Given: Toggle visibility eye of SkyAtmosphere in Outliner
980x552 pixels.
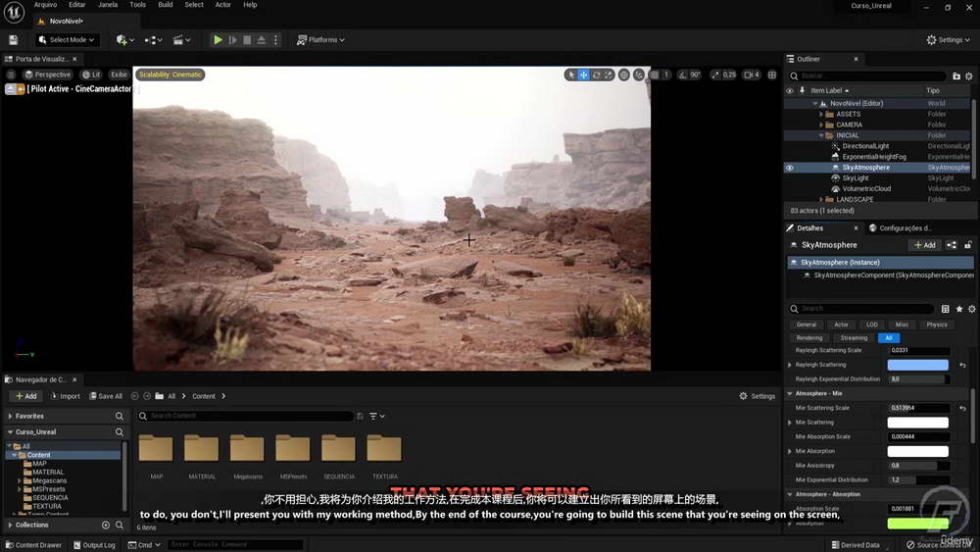Looking at the screenshot, I should [x=789, y=168].
